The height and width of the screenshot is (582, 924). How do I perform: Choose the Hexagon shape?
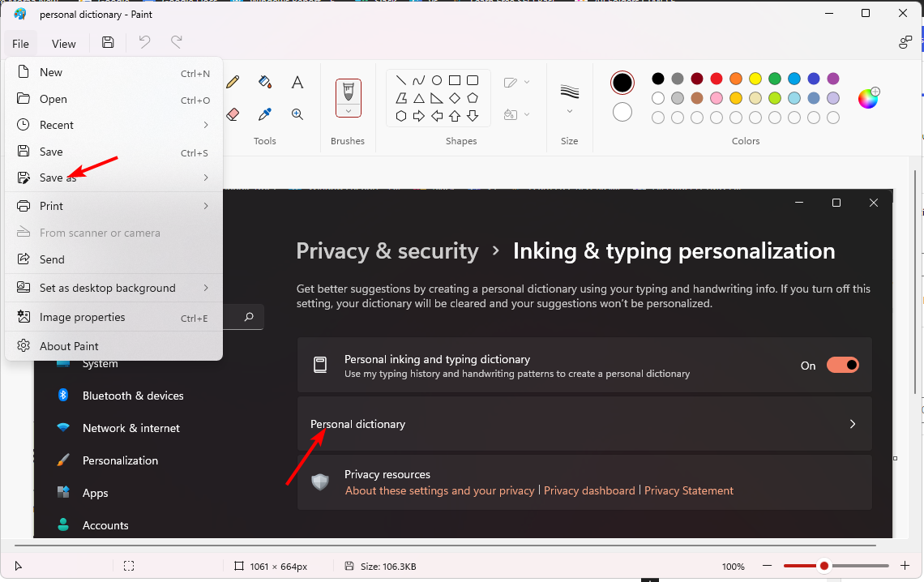(400, 116)
